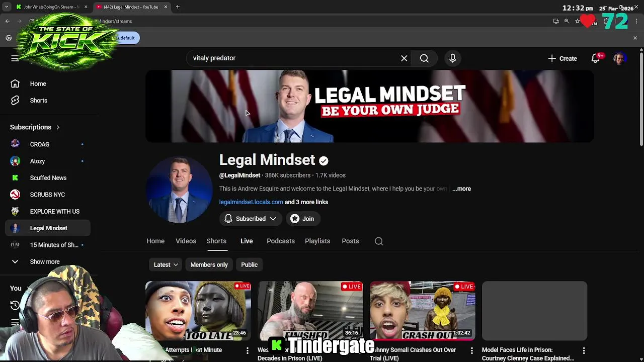Open options for the Too Late video
This screenshot has height=362, width=644.
click(247, 350)
